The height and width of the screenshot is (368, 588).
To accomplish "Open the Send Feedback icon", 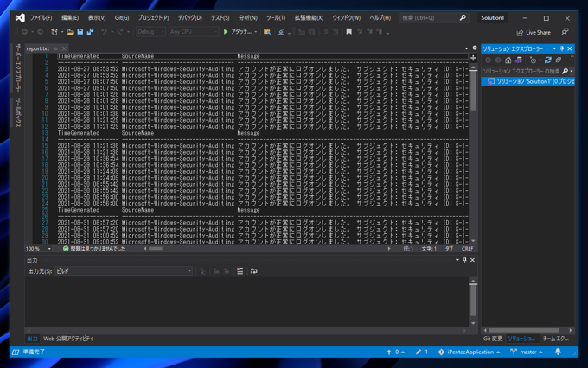I will tap(565, 32).
